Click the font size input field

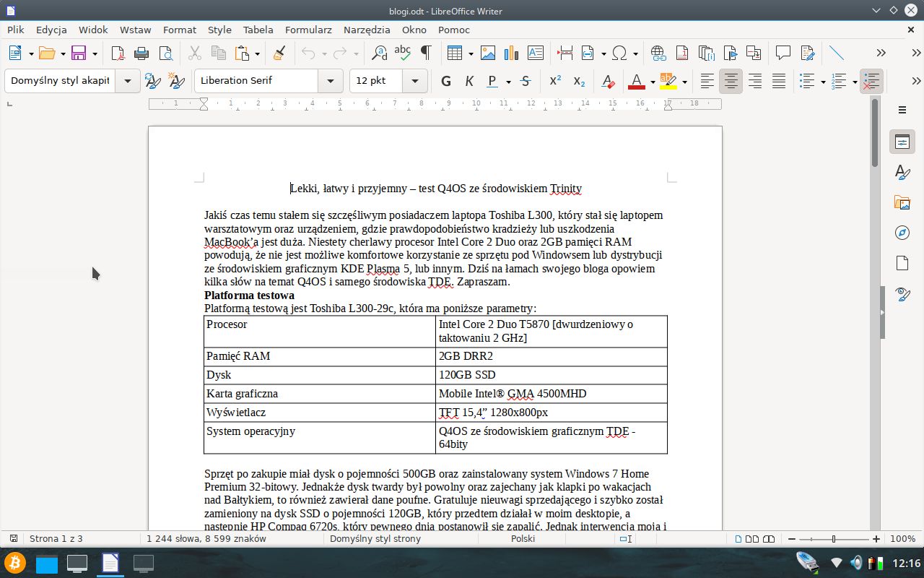(376, 81)
